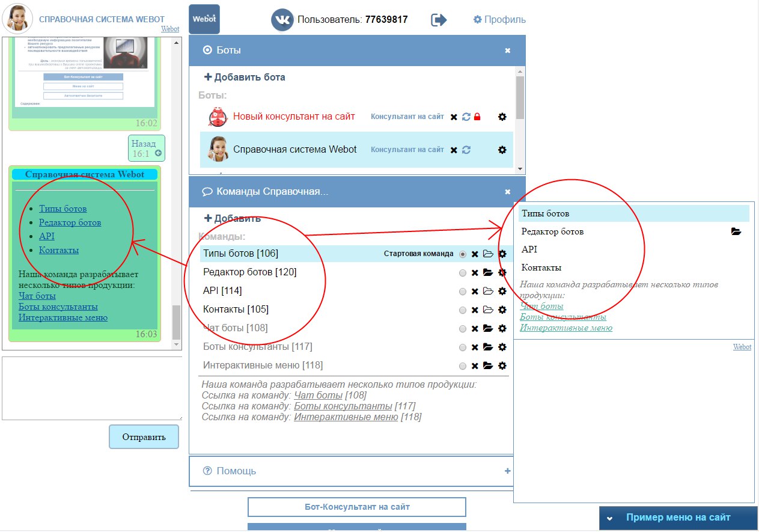
Task: Open settings gear of Новый консультант на сайт
Action: tap(502, 117)
